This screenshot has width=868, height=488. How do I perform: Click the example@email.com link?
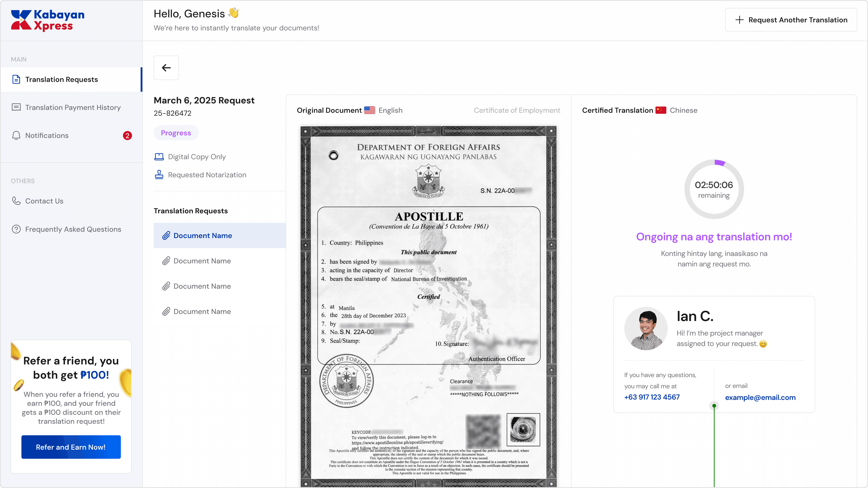tap(760, 397)
